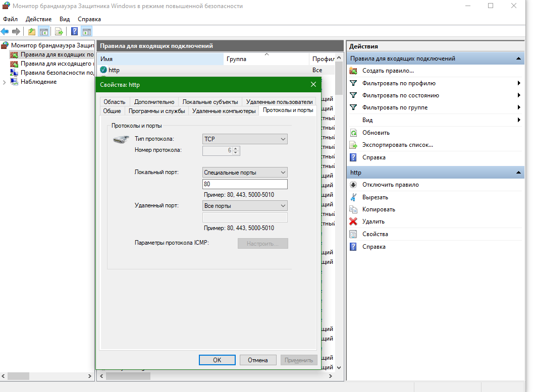The height and width of the screenshot is (392, 533).
Task: Expand the Вид submenu in Actions pane
Action: pyautogui.click(x=519, y=120)
